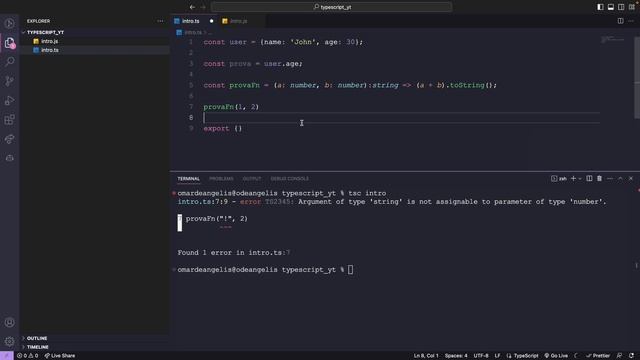Maximize the terminal panel size

pos(620,178)
